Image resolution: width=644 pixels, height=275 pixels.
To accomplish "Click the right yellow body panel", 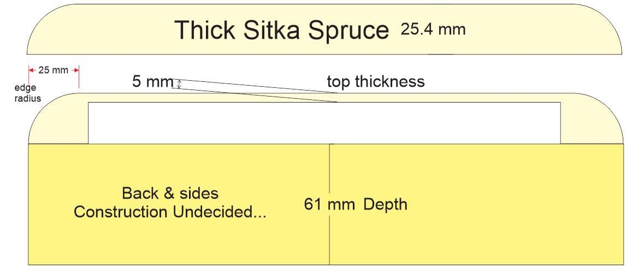I will click(x=476, y=205).
